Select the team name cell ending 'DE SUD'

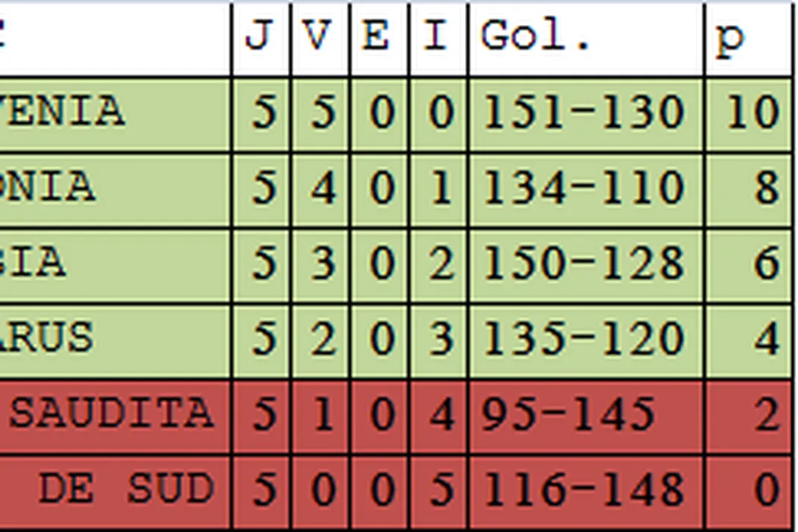click(114, 489)
